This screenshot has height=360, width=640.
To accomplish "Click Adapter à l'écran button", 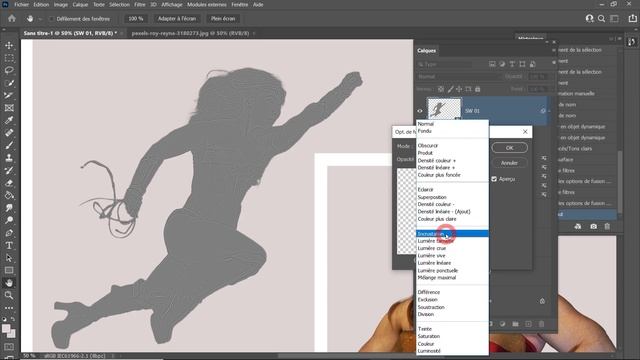I will point(177,19).
